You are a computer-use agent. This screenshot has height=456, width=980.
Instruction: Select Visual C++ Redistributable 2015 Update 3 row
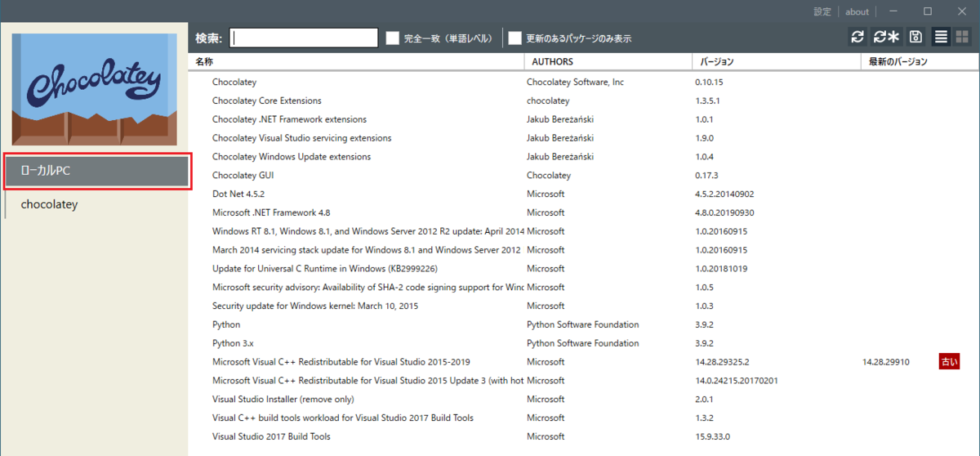[x=584, y=380]
